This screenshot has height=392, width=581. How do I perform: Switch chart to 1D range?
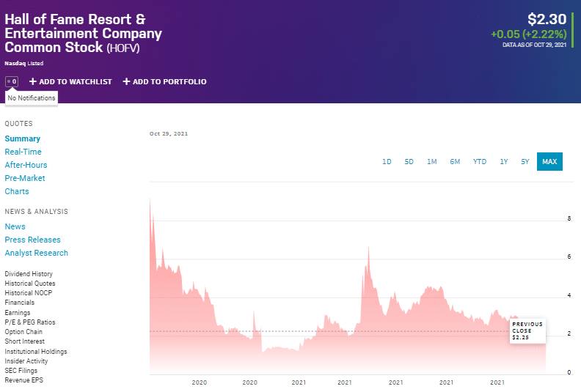pyautogui.click(x=387, y=162)
